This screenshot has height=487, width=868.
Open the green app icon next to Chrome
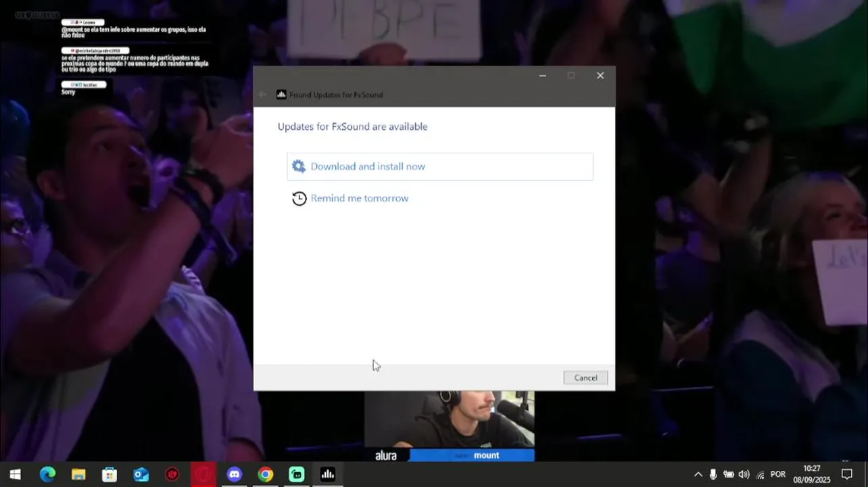[x=296, y=474]
